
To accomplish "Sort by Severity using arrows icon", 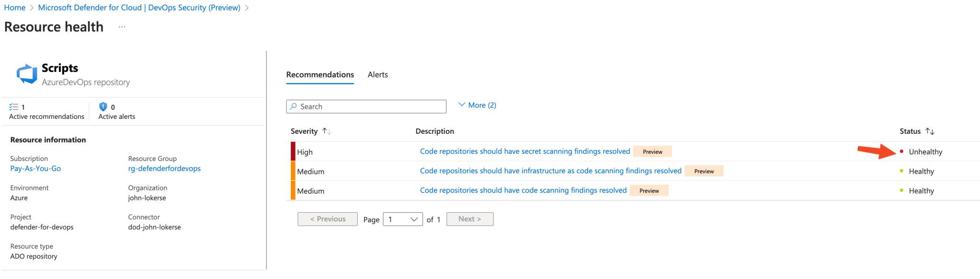I will 327,131.
